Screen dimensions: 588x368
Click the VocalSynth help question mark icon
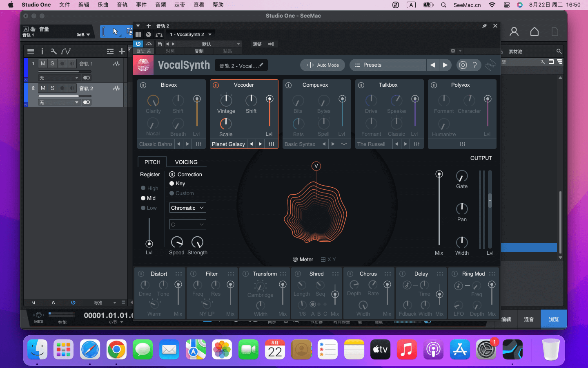(x=474, y=65)
